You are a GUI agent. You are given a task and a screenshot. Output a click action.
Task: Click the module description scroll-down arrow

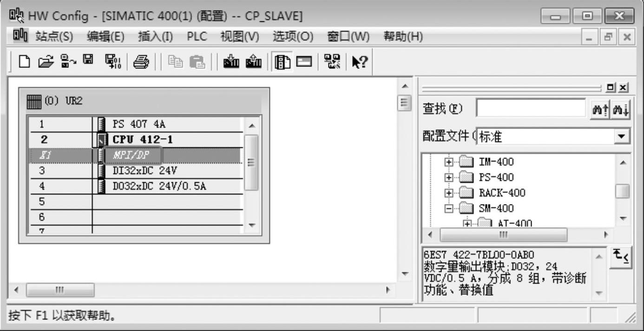click(x=598, y=294)
